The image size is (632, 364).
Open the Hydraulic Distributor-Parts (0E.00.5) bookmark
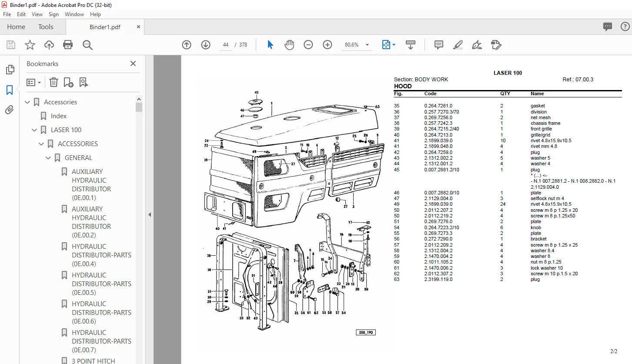[101, 284]
